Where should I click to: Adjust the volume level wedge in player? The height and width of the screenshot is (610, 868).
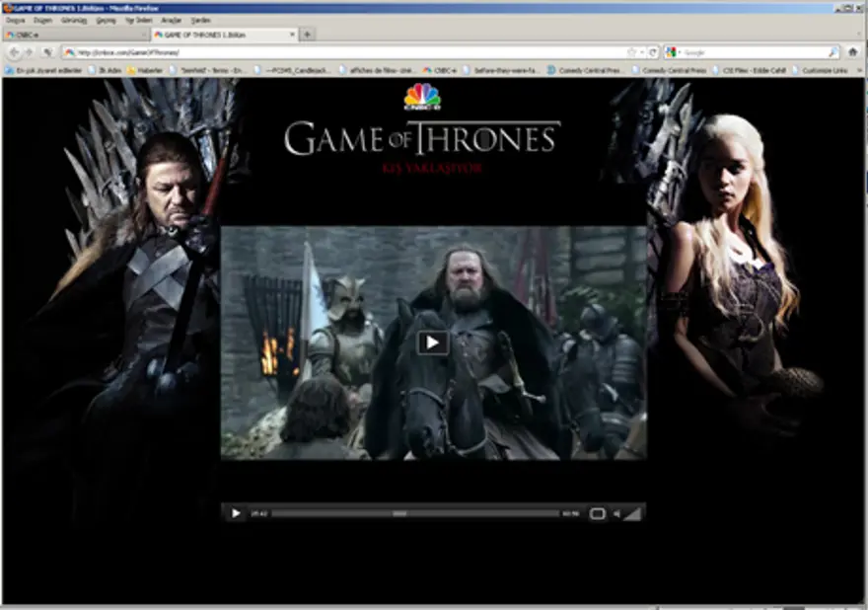(x=631, y=513)
